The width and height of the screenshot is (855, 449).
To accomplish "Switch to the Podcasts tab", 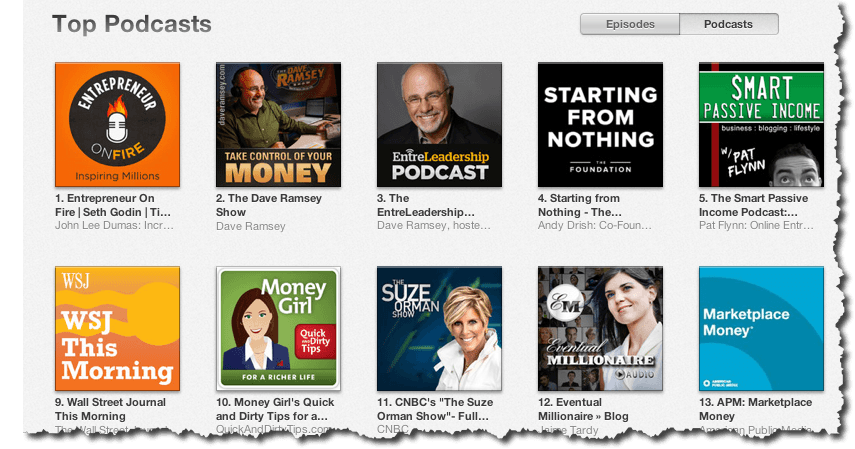I will (728, 24).
